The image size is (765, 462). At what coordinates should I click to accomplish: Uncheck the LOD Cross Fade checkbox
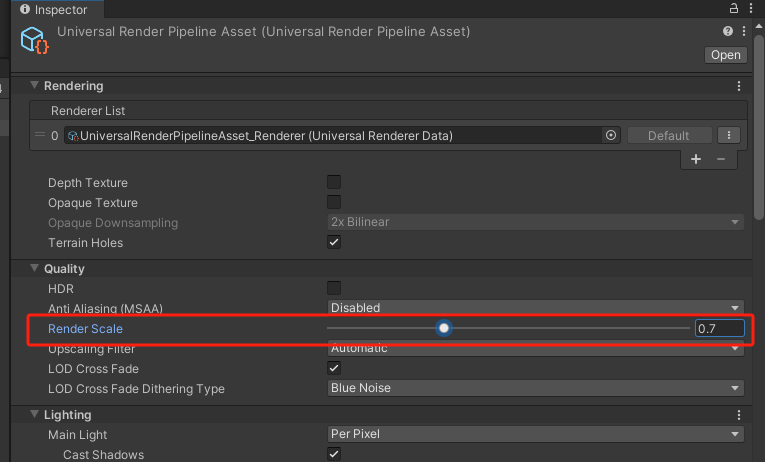click(x=334, y=368)
